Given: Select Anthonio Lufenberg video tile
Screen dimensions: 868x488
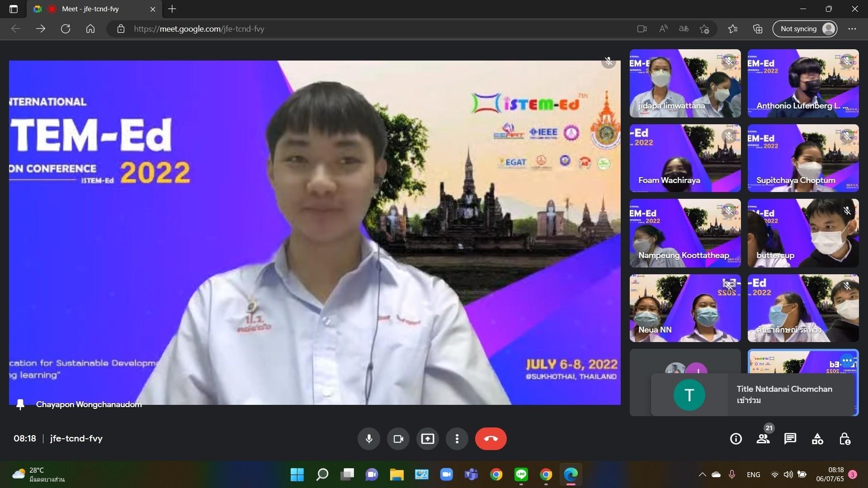Looking at the screenshot, I should pyautogui.click(x=803, y=83).
